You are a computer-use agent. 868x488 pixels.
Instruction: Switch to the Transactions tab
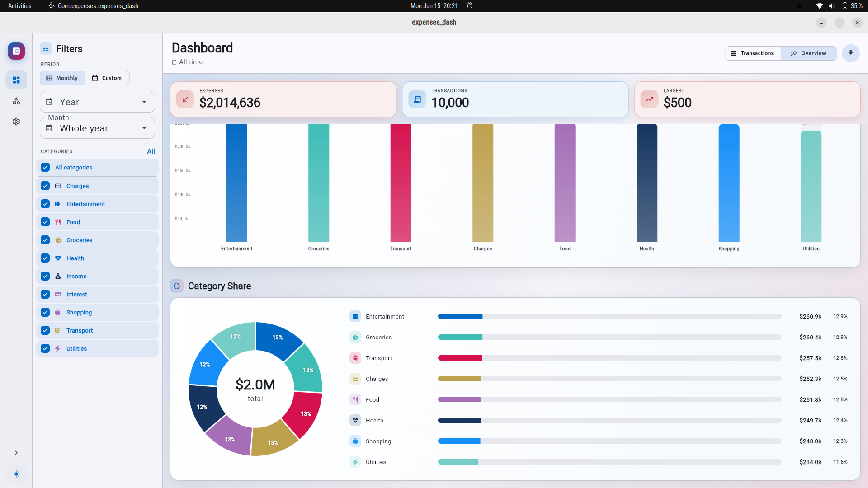(x=753, y=53)
